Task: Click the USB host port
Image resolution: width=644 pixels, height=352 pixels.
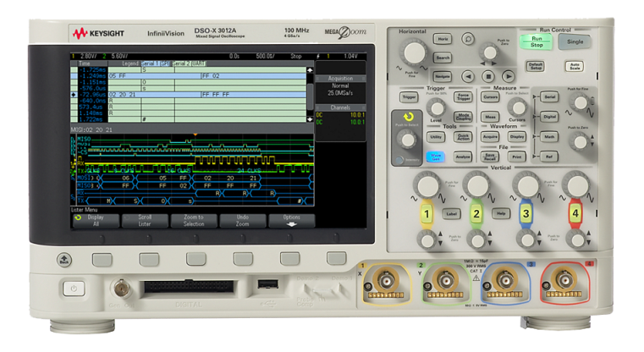Action: (268, 283)
